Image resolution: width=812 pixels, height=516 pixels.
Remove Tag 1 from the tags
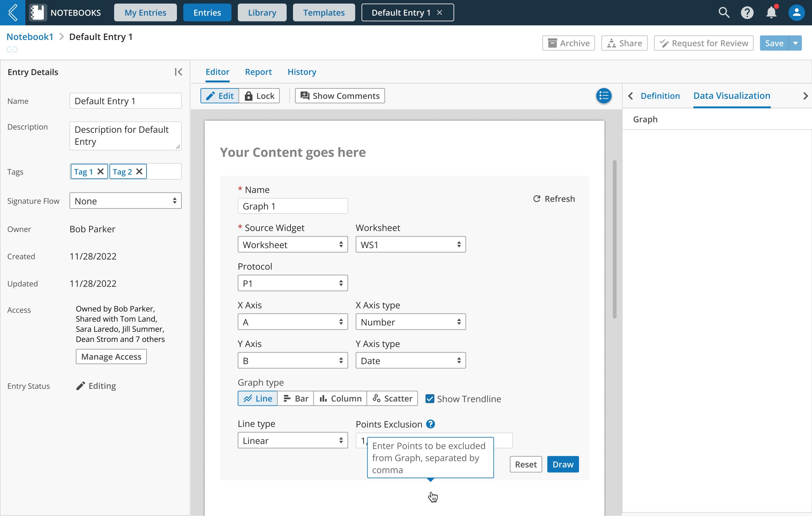101,171
